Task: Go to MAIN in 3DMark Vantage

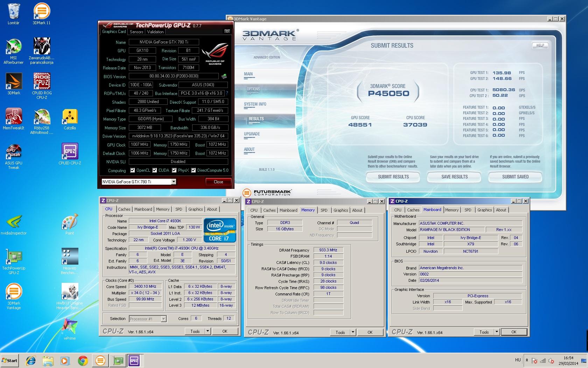Action: click(x=248, y=74)
